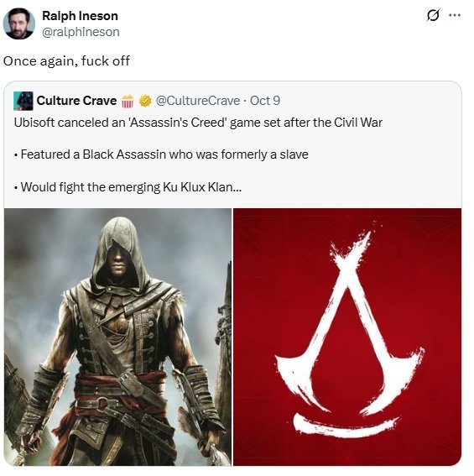The height and width of the screenshot is (476, 474).
Task: Click Ralph Ineson's profile avatar
Action: (18, 24)
